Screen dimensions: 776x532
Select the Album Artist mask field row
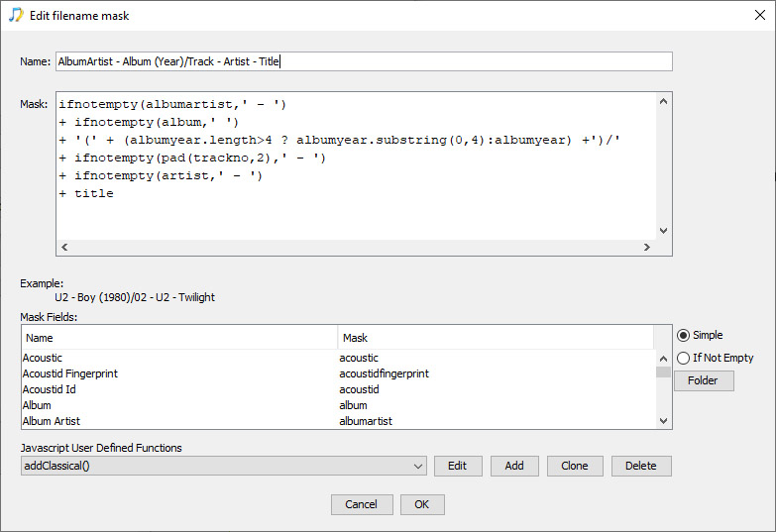[339, 421]
